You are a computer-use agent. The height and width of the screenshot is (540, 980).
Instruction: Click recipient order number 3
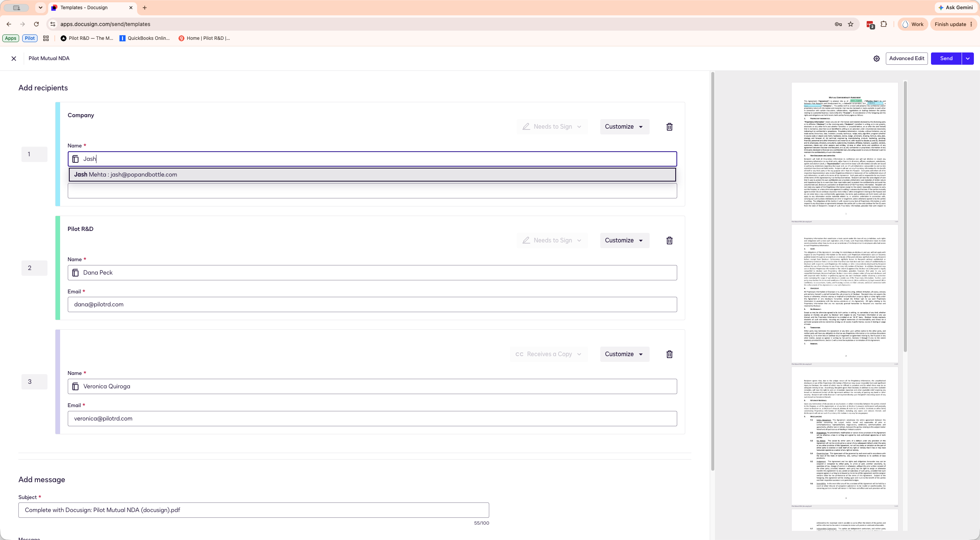pyautogui.click(x=34, y=382)
